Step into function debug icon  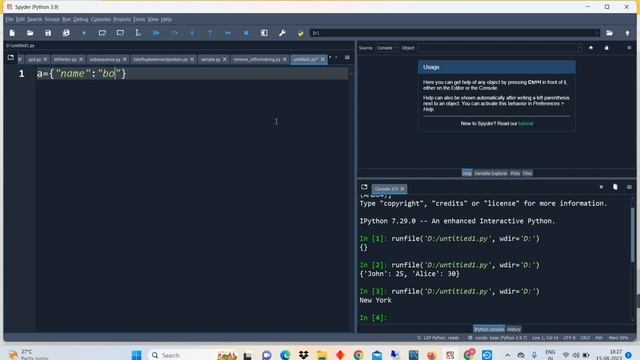pos(192,33)
